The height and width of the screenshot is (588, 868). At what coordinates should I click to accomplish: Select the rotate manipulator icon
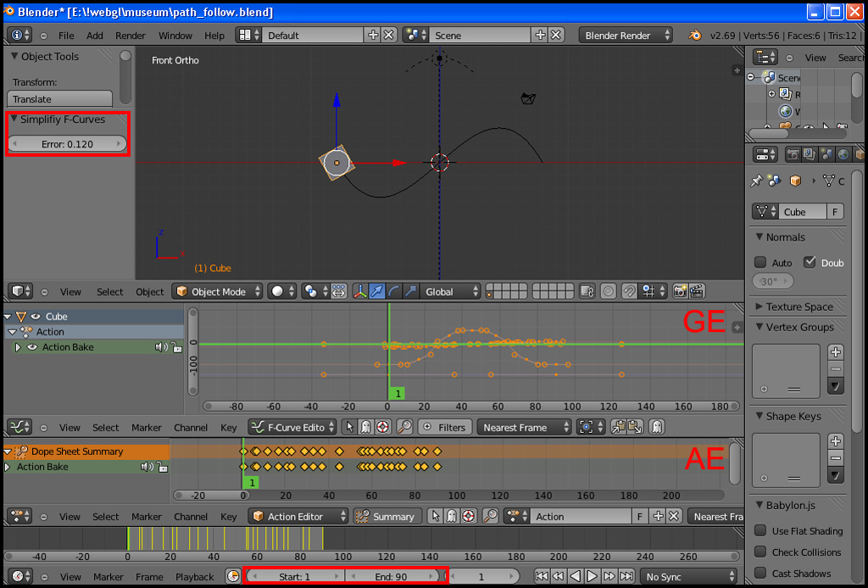[393, 291]
